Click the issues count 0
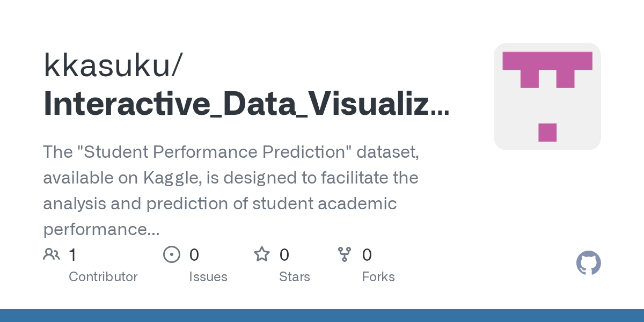 pos(194,254)
